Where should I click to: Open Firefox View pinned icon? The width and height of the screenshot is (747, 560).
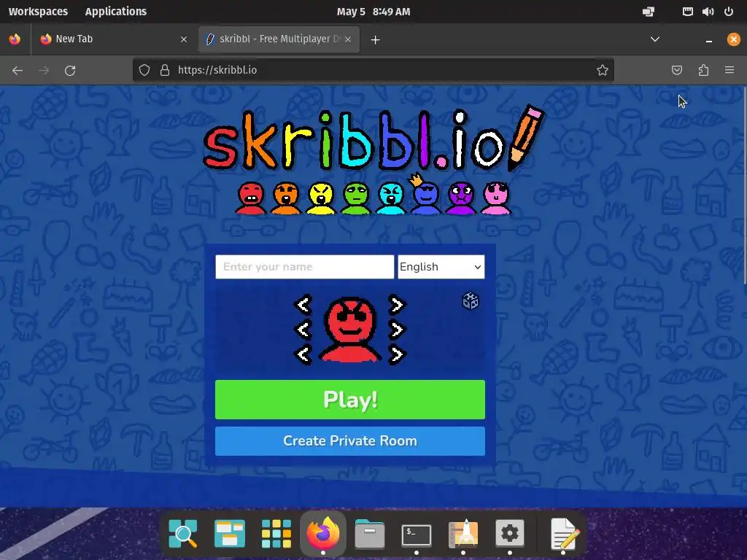pos(15,39)
